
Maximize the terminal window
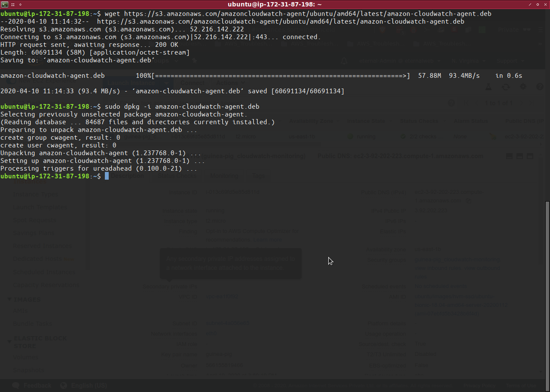pyautogui.click(x=538, y=4)
